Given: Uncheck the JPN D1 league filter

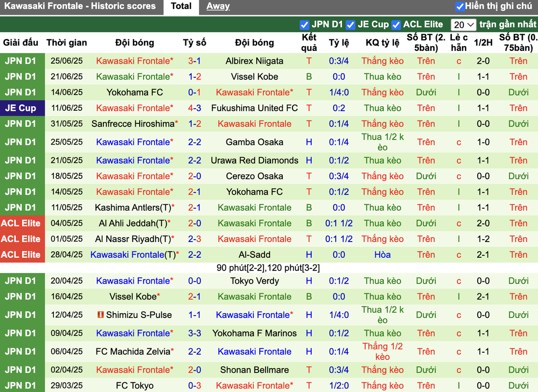Looking at the screenshot, I should (x=304, y=24).
